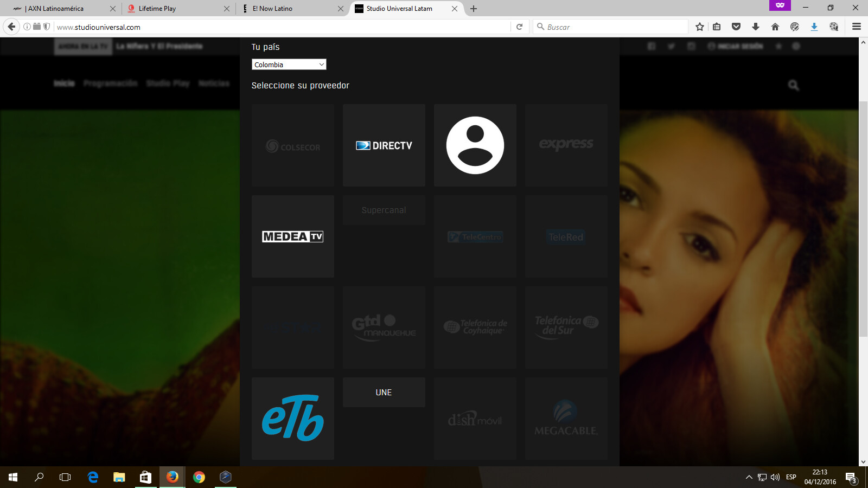868x488 pixels.
Task: Switch the ESP keyboard language indicator
Action: 791,477
